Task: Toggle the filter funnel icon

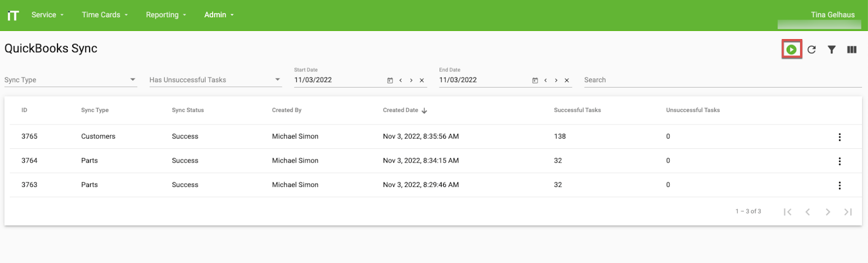Action: coord(832,49)
